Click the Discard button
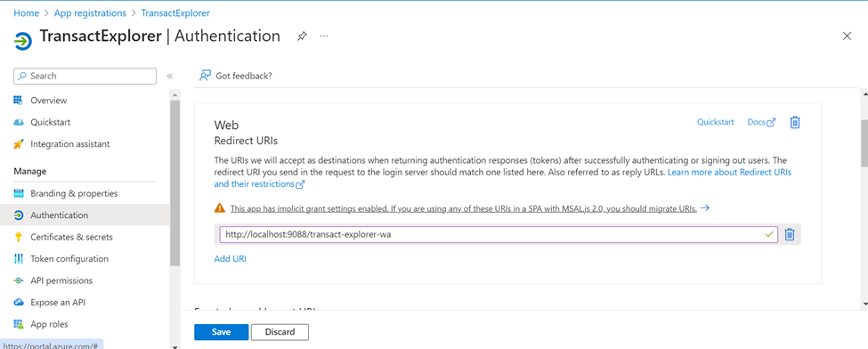This screenshot has width=868, height=349. point(280,332)
